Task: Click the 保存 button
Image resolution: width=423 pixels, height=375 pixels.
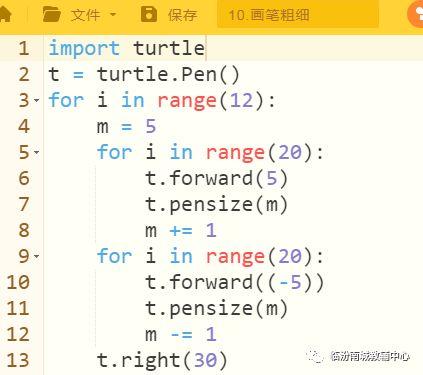Action: (x=182, y=15)
